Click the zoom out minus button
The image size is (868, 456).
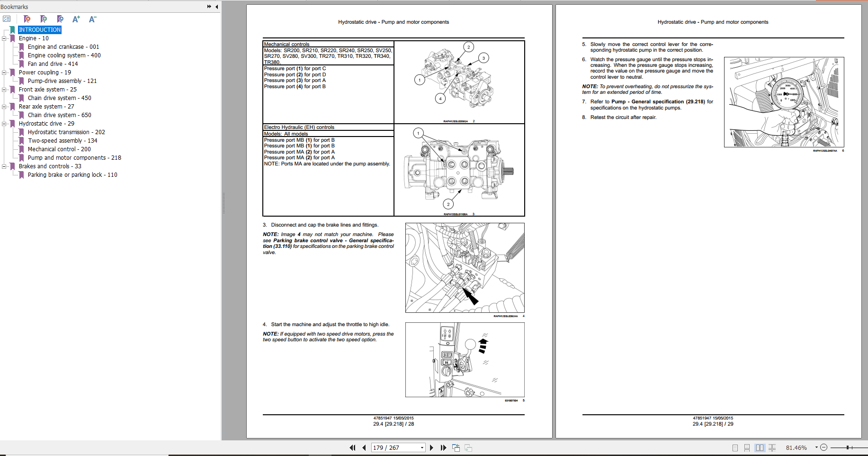point(824,447)
